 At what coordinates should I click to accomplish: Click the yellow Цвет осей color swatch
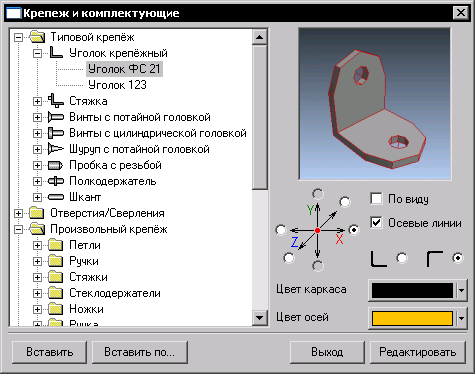pos(412,318)
